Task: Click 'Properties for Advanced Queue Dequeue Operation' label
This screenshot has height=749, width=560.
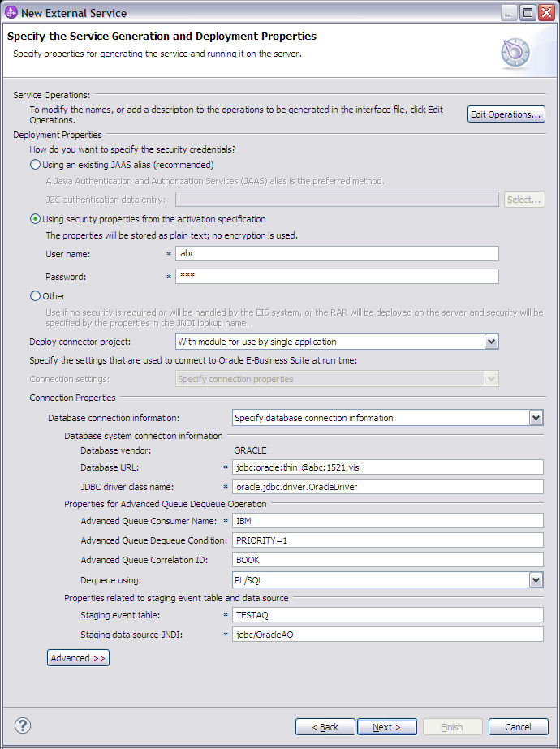Action: coord(166,504)
